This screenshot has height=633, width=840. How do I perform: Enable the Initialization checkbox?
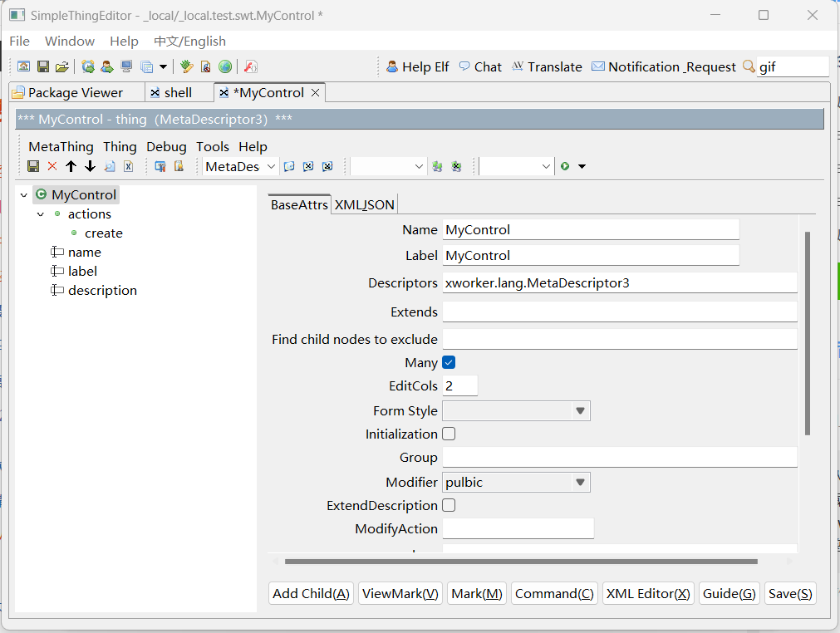coord(448,434)
